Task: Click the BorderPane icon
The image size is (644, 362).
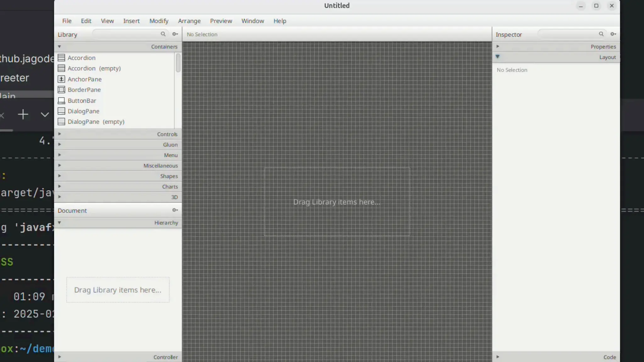Action: (x=61, y=90)
